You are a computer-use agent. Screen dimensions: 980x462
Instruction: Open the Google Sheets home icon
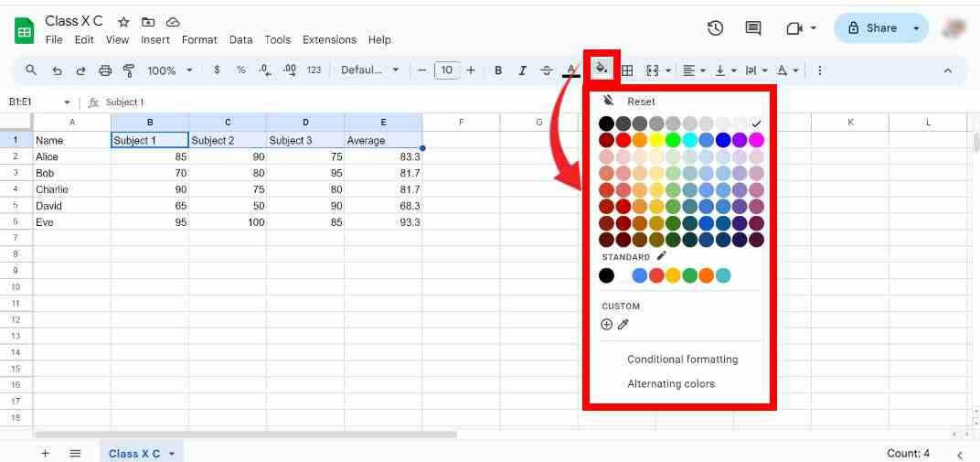25,31
